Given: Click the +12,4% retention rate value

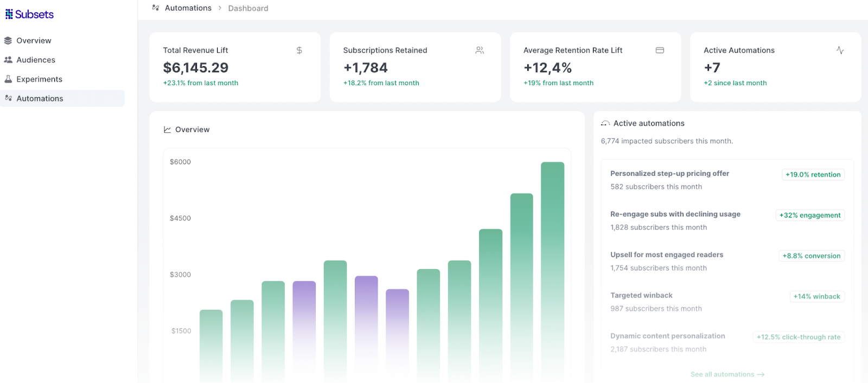Looking at the screenshot, I should 547,68.
